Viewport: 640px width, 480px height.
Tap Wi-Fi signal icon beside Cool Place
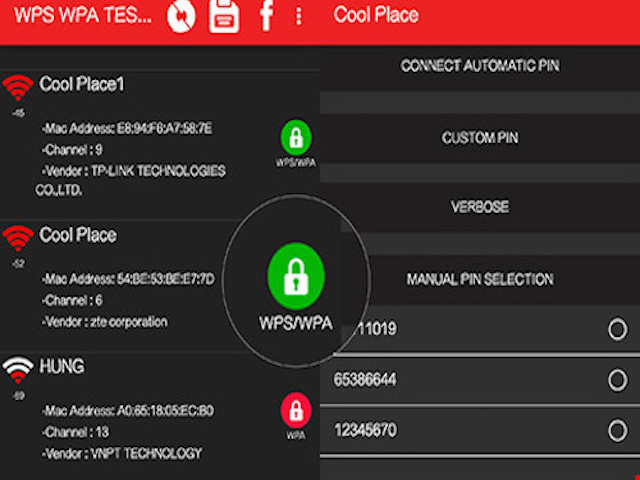18,238
